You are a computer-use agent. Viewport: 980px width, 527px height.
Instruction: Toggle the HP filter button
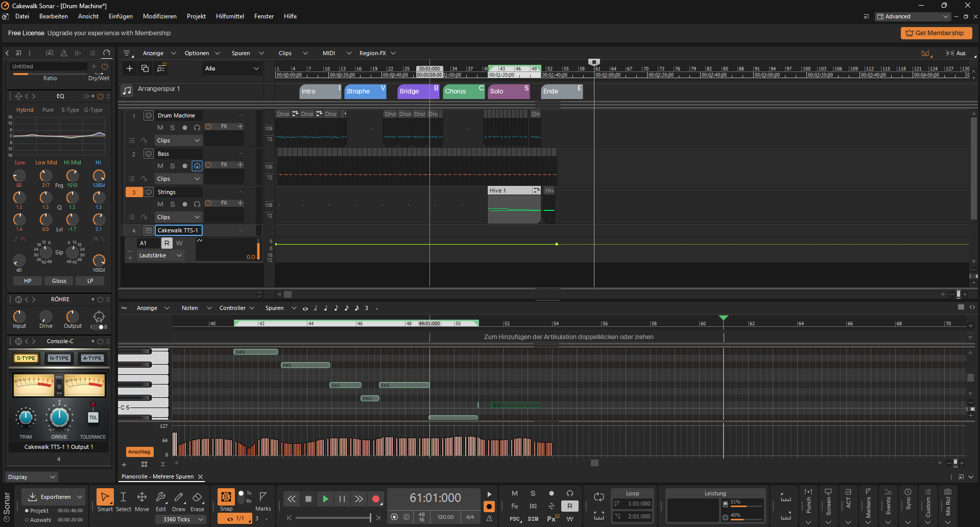coord(28,281)
